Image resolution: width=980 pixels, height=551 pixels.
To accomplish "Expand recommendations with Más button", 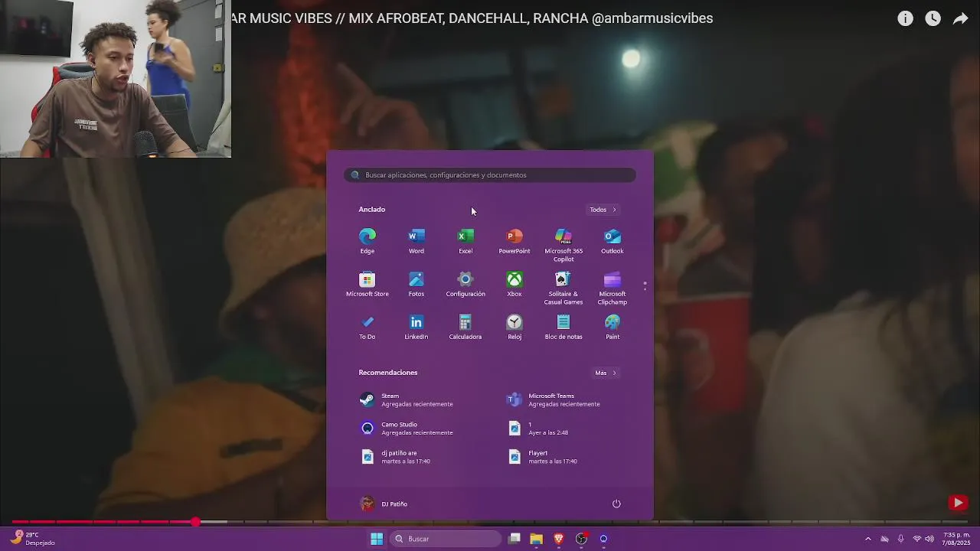I will click(x=606, y=373).
